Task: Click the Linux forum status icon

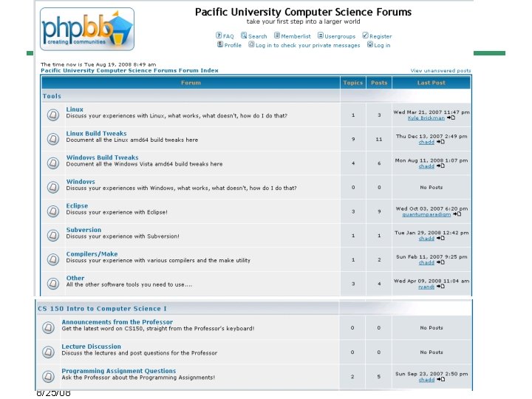Action: (53, 115)
